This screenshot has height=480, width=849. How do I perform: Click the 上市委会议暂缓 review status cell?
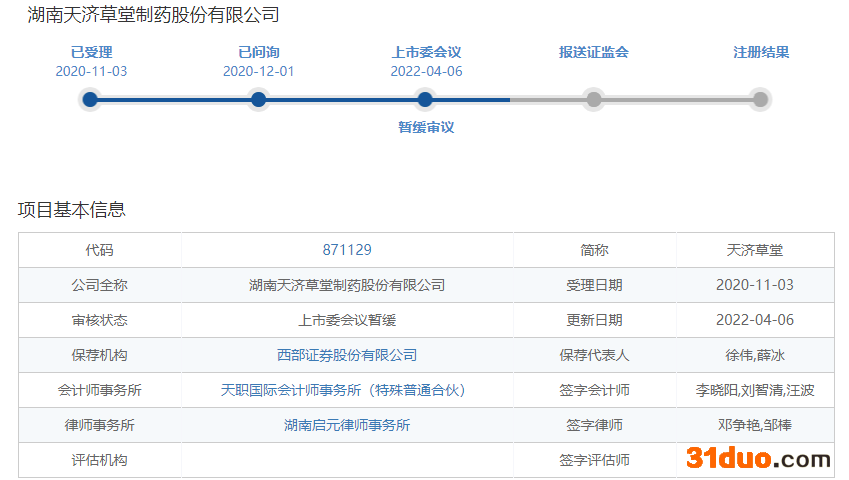pos(347,320)
